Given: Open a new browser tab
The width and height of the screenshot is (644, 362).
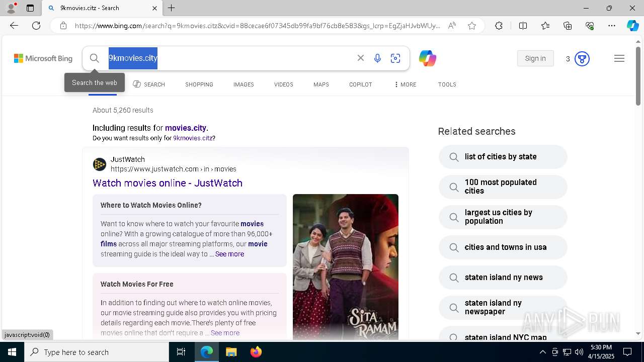Looking at the screenshot, I should click(171, 8).
